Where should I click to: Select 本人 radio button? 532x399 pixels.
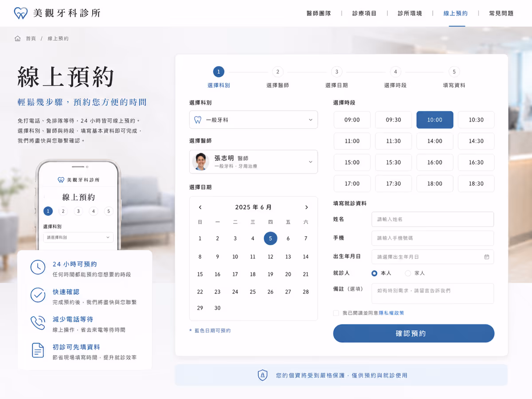pos(374,273)
